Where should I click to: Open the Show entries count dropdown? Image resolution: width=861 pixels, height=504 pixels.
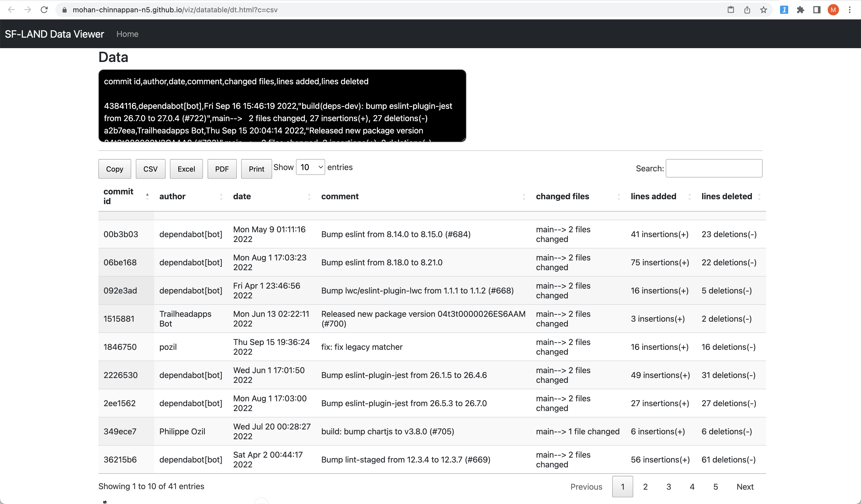[x=310, y=167]
